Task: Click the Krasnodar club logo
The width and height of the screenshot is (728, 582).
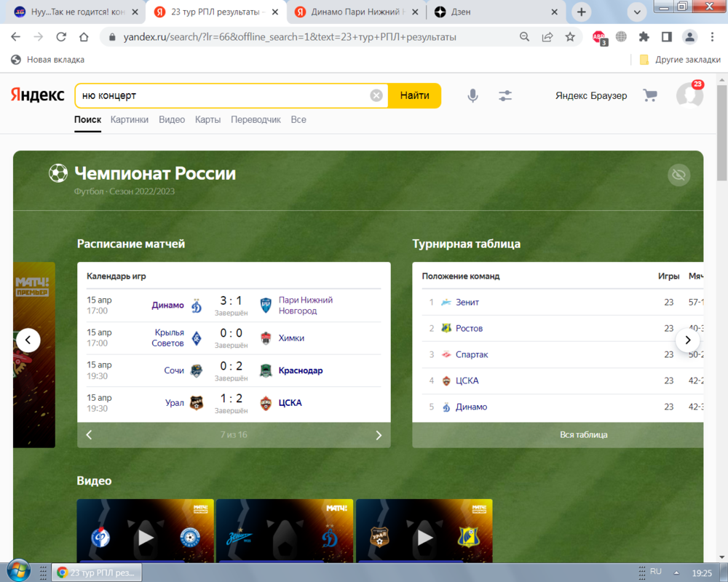Action: [266, 370]
